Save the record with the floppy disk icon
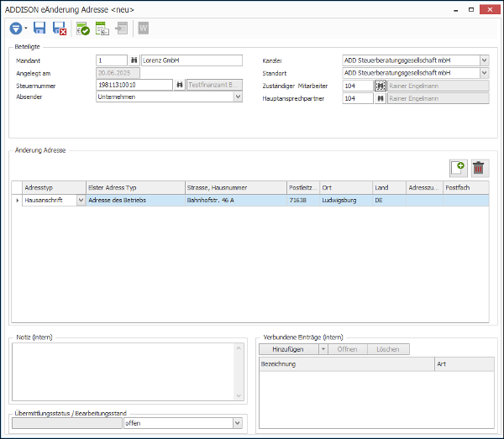This screenshot has height=439, width=504. tap(39, 29)
